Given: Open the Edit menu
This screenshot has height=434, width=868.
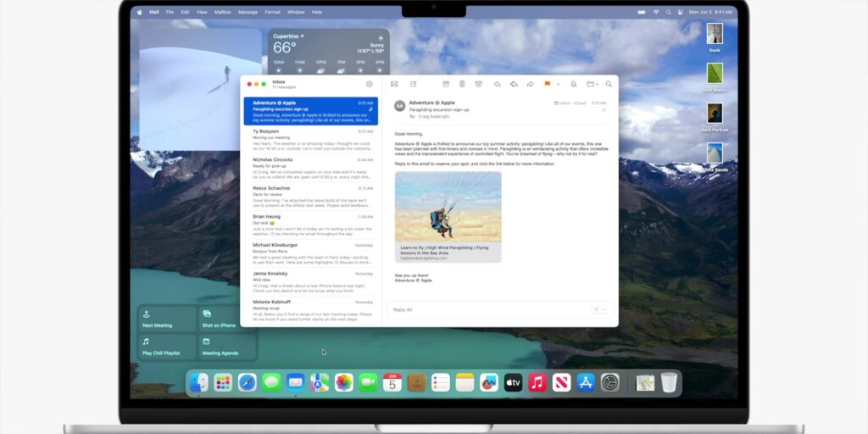Looking at the screenshot, I should click(185, 12).
